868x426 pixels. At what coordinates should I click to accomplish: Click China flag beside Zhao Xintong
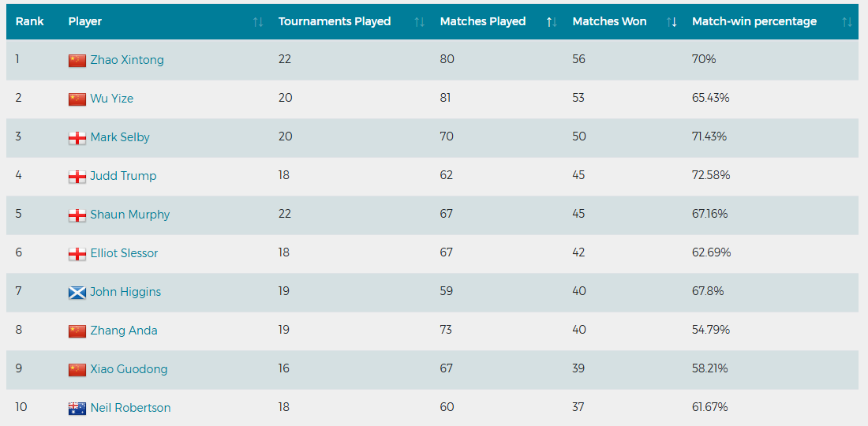[x=77, y=60]
